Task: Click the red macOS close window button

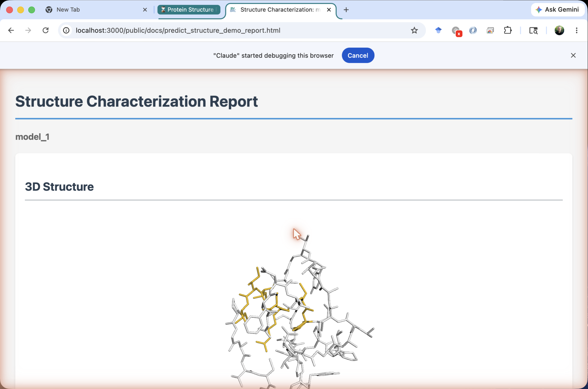Action: click(9, 10)
